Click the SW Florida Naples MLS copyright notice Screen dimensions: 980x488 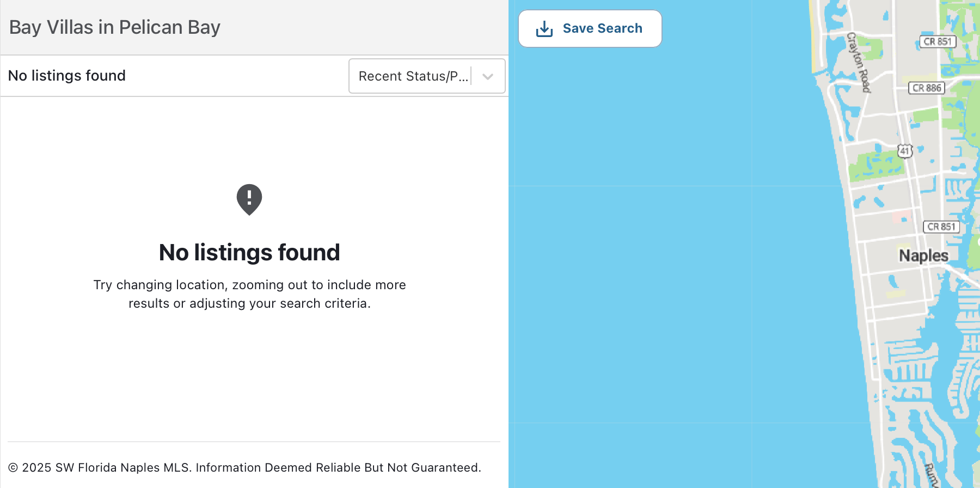coord(245,468)
